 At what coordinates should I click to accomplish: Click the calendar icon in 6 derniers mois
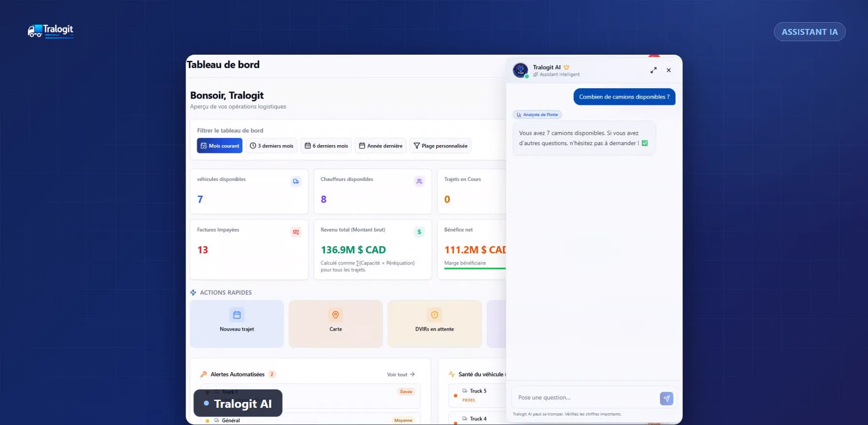308,146
